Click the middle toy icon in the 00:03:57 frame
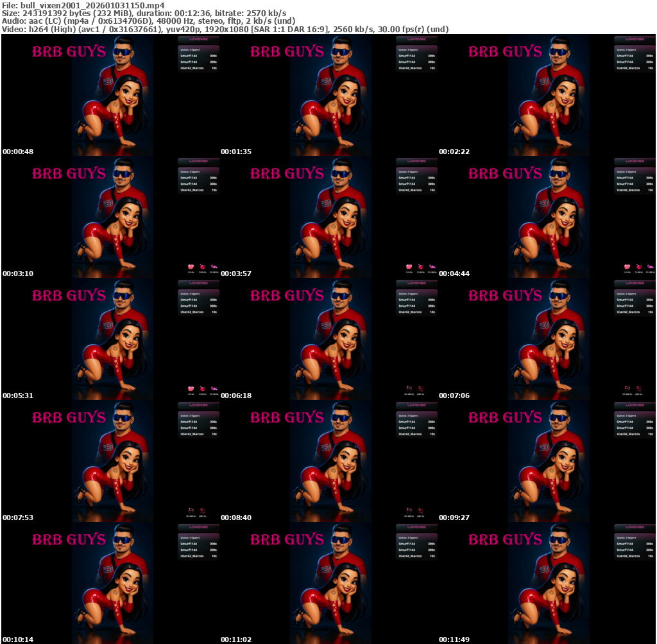 (x=420, y=266)
